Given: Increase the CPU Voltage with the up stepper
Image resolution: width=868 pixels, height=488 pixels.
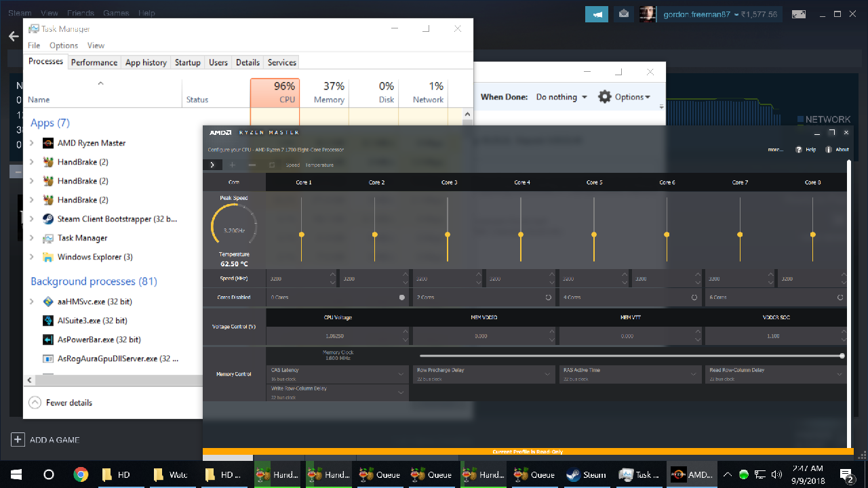Looking at the screenshot, I should tap(406, 332).
